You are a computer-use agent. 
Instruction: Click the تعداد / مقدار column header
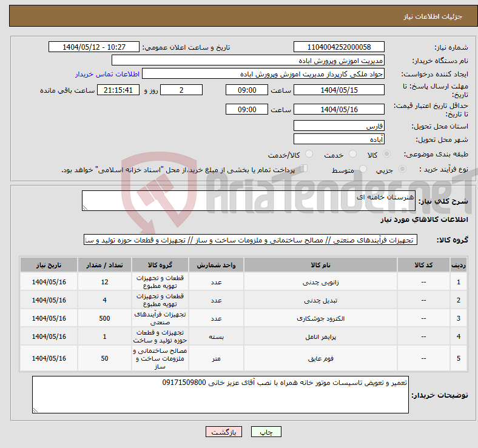[104, 265]
